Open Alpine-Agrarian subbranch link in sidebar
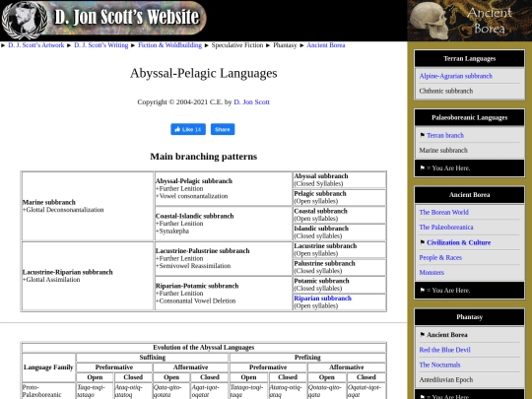The image size is (532, 399). click(x=456, y=76)
